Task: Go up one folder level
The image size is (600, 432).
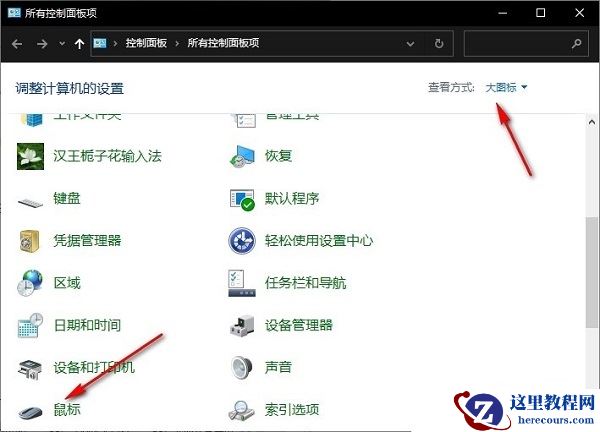Action: [79, 44]
